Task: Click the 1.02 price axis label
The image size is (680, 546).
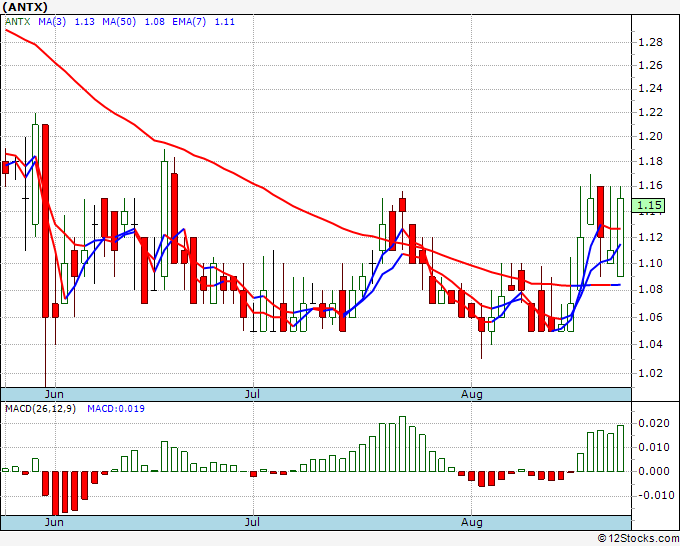Action: (651, 373)
